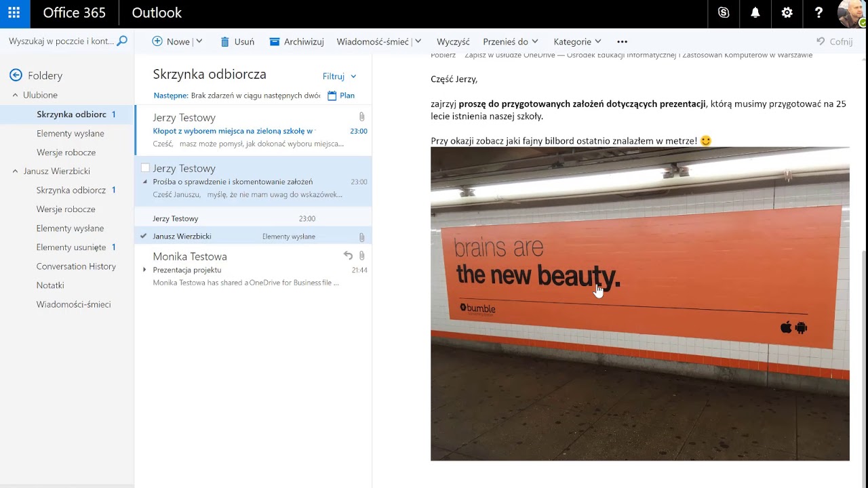The image size is (868, 488).
Task: Click the Folders back arrow icon
Action: [16, 75]
